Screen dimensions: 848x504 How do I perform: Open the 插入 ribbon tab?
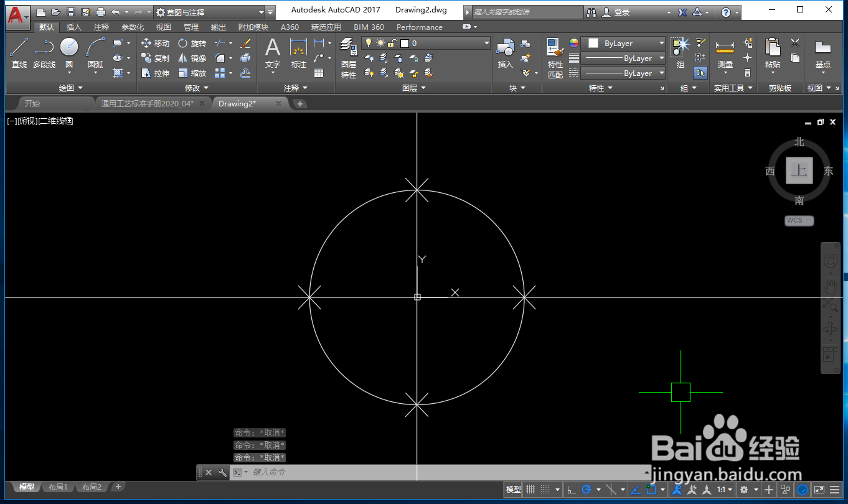tap(73, 27)
